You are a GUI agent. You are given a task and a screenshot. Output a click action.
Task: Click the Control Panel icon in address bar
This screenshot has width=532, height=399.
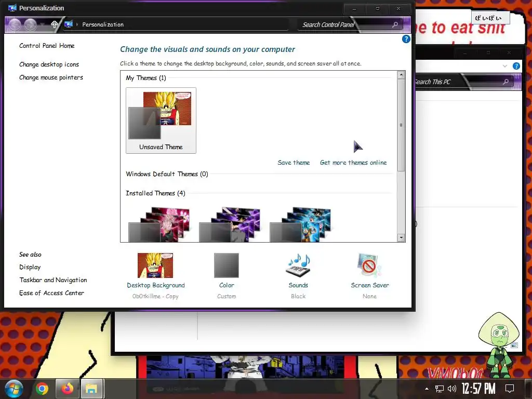68,24
